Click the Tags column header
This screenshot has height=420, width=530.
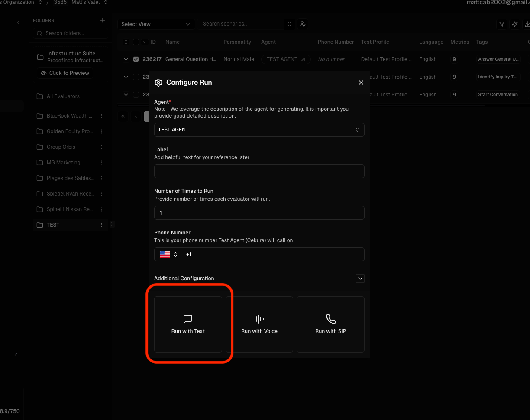click(x=482, y=42)
